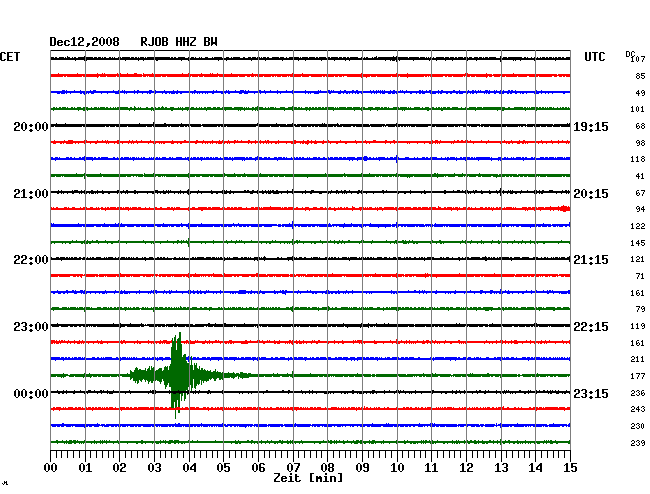Select the "22:00" CET time label
This screenshot has width=650, height=494.
pyautogui.click(x=31, y=260)
